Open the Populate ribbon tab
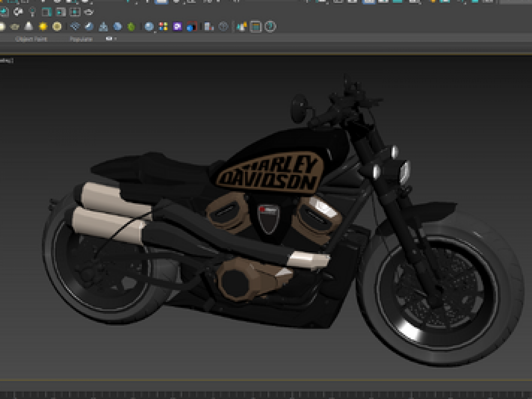This screenshot has width=532, height=399. tap(81, 39)
